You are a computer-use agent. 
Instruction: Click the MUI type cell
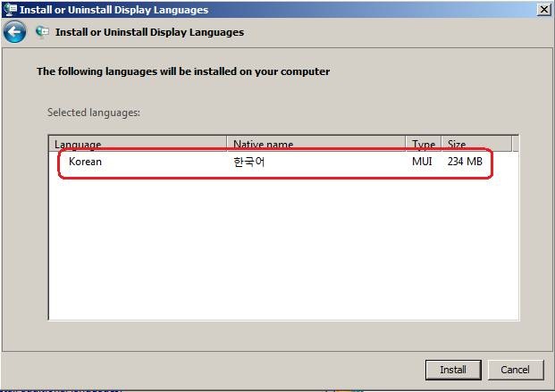coord(422,162)
